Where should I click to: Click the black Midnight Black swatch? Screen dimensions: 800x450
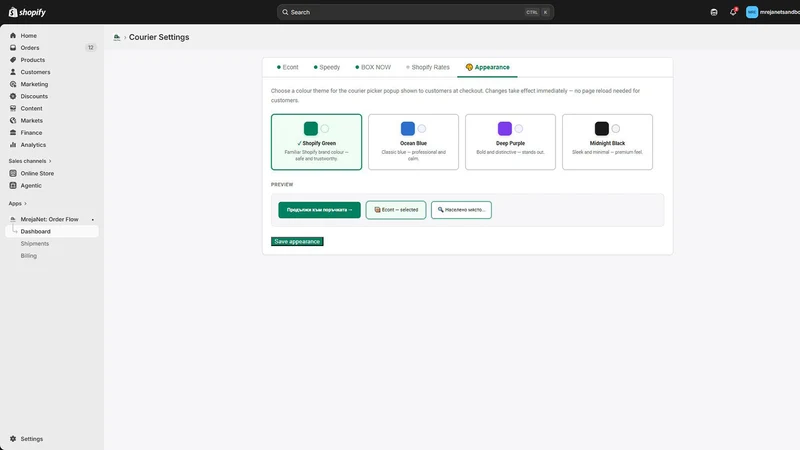(602, 129)
